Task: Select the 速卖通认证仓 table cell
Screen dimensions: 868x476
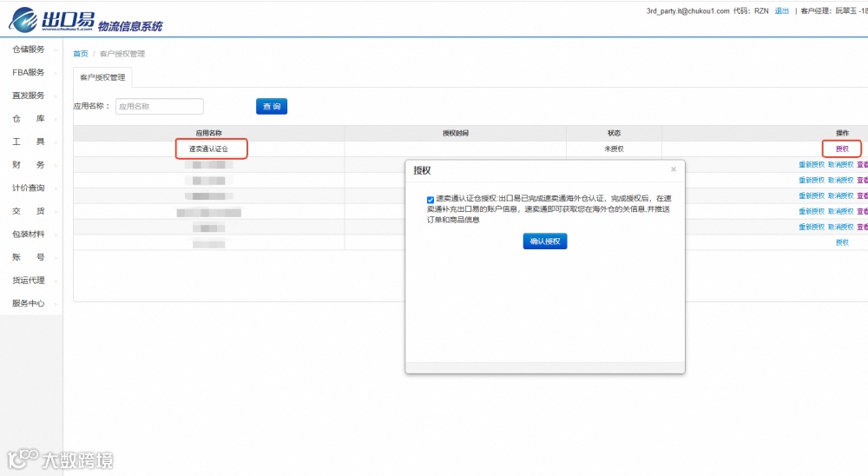Action: pos(208,149)
